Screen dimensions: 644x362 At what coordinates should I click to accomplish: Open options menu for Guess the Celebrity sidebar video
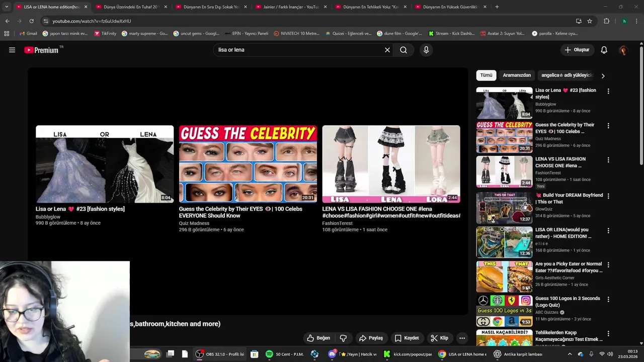click(608, 126)
